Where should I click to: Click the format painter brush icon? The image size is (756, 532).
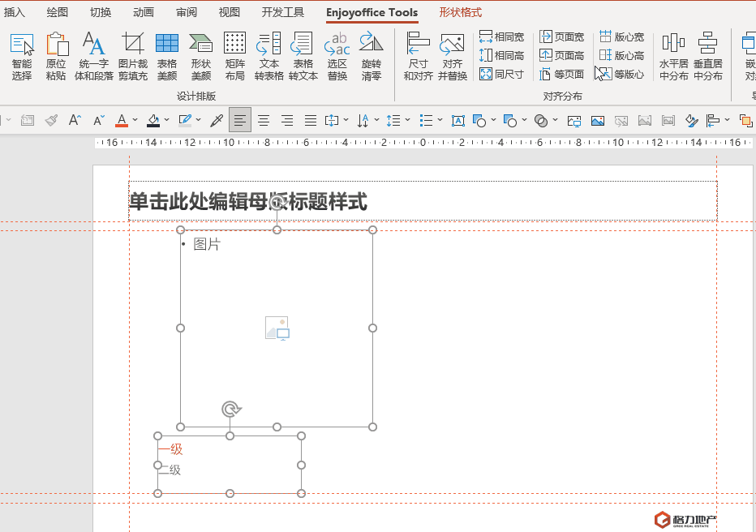[x=51, y=121]
